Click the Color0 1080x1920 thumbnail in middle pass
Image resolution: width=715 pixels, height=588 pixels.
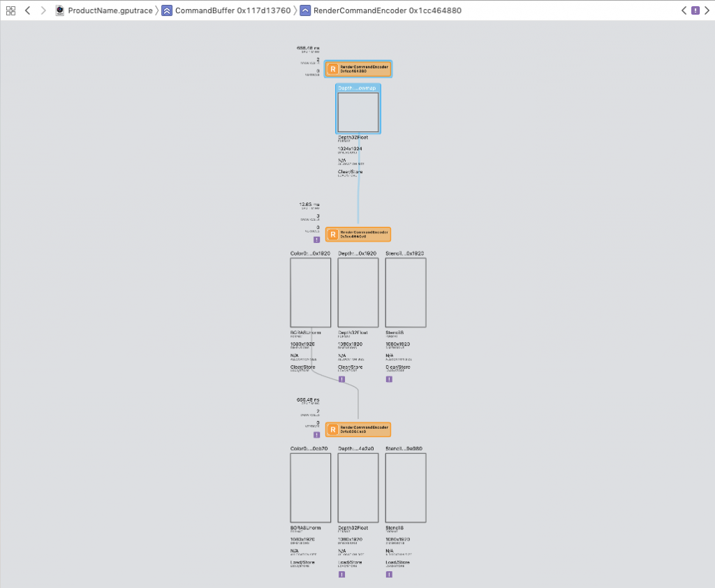click(x=310, y=292)
